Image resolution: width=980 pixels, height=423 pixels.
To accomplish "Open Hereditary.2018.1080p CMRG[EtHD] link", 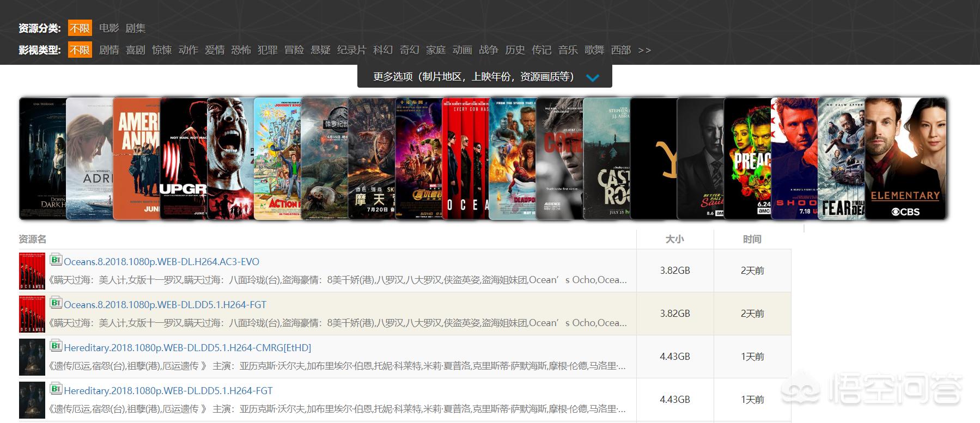I will pyautogui.click(x=187, y=348).
